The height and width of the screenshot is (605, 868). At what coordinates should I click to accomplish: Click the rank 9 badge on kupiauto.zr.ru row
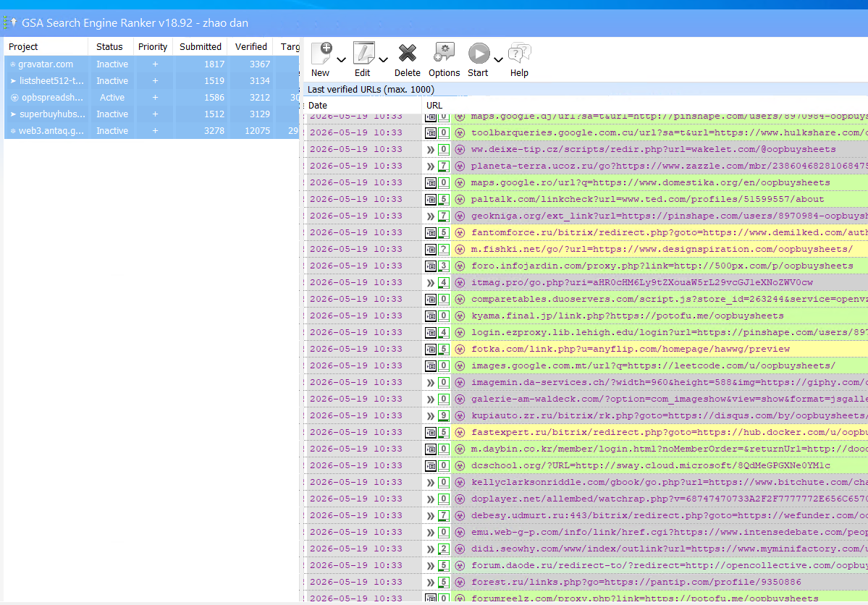coord(443,415)
